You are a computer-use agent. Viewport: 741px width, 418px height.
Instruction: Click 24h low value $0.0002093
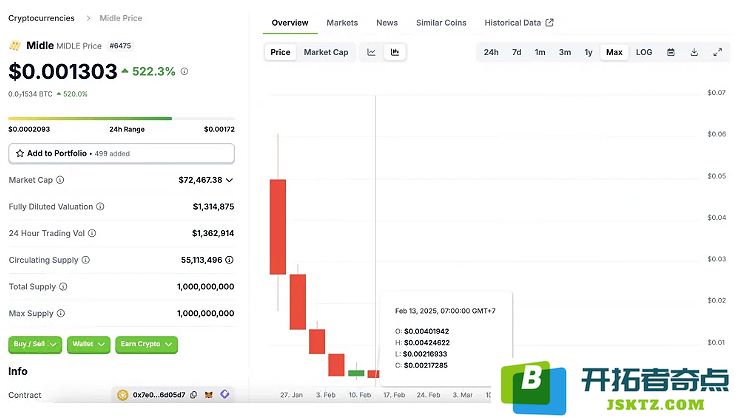click(29, 129)
